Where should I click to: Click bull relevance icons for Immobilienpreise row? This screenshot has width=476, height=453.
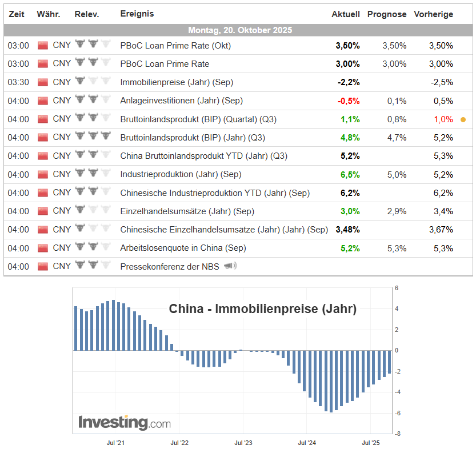point(92,82)
